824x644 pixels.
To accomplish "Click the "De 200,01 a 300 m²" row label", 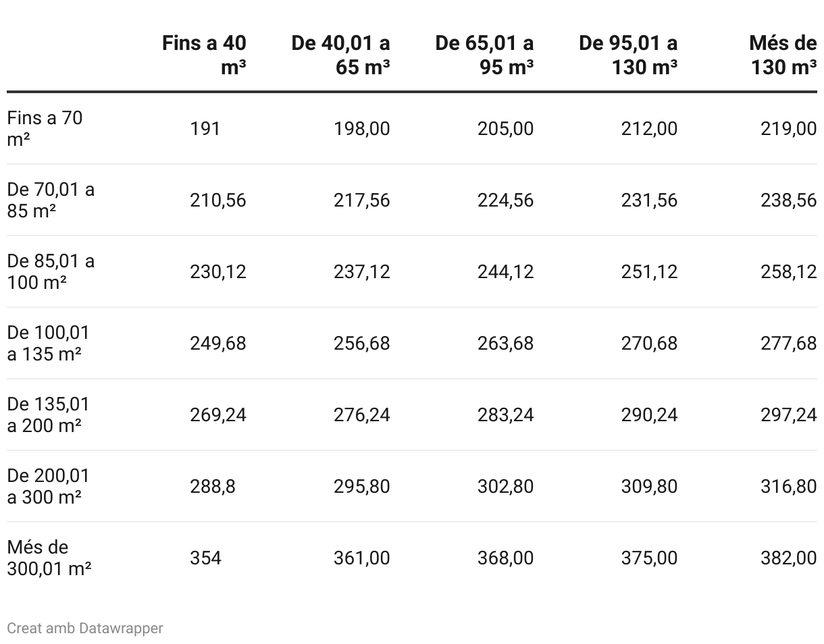I will 48,486.
